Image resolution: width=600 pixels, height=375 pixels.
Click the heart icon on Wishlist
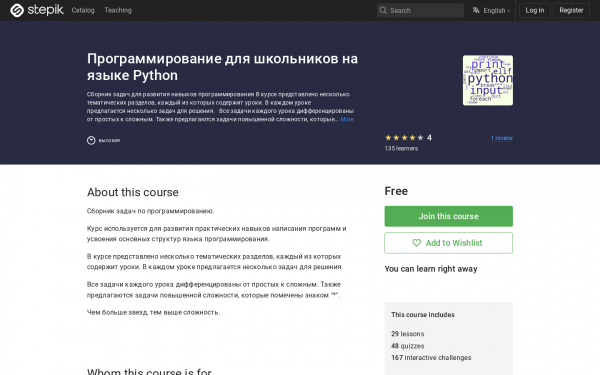coord(416,243)
